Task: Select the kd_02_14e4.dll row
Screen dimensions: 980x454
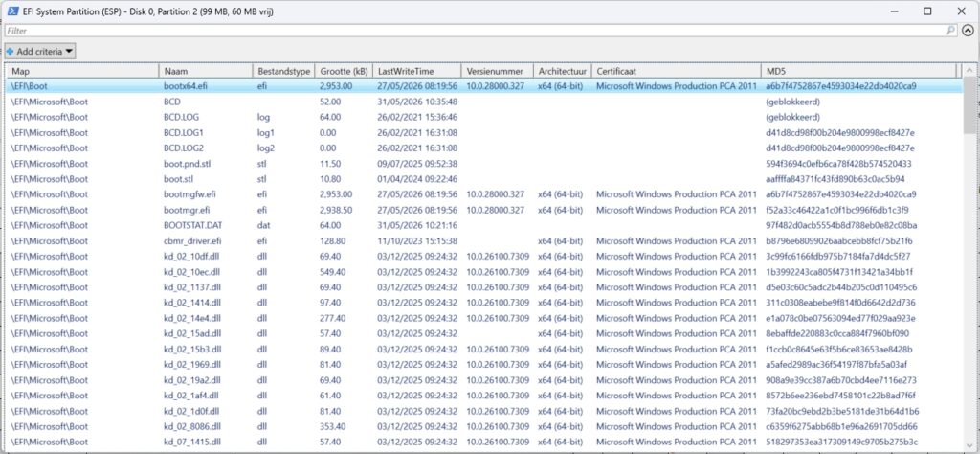Action: [x=484, y=318]
